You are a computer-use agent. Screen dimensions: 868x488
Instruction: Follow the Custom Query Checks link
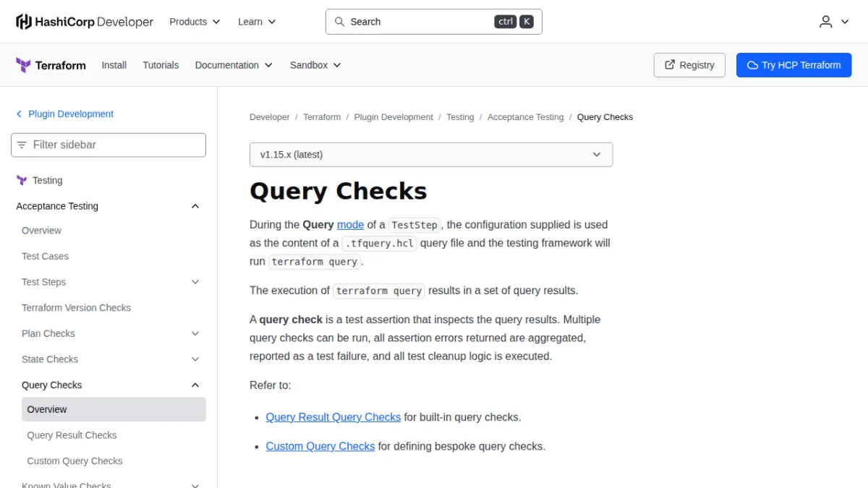point(320,446)
